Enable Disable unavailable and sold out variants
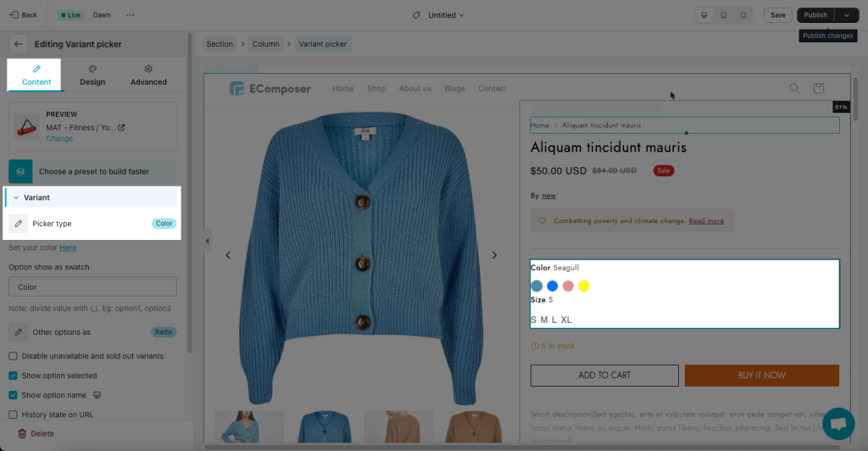The width and height of the screenshot is (868, 451). tap(13, 356)
